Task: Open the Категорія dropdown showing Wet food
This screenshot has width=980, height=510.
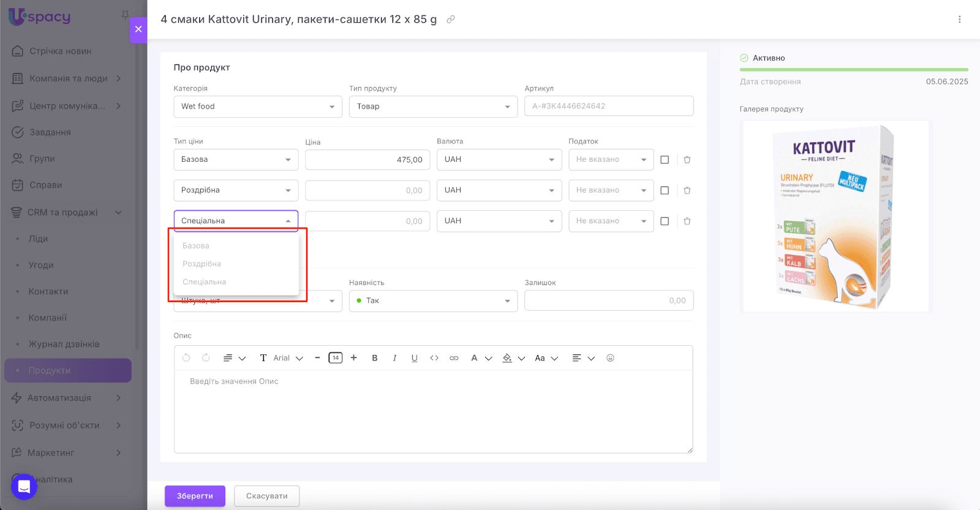Action: click(x=257, y=107)
